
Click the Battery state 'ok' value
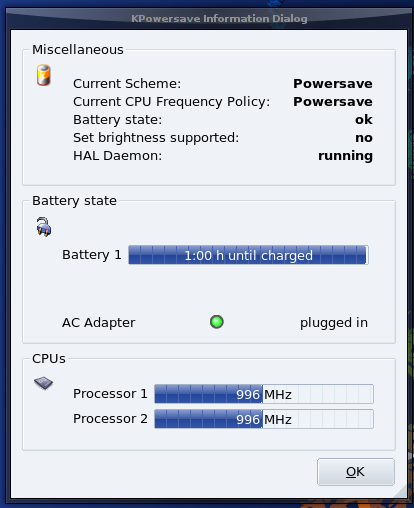[364, 120]
